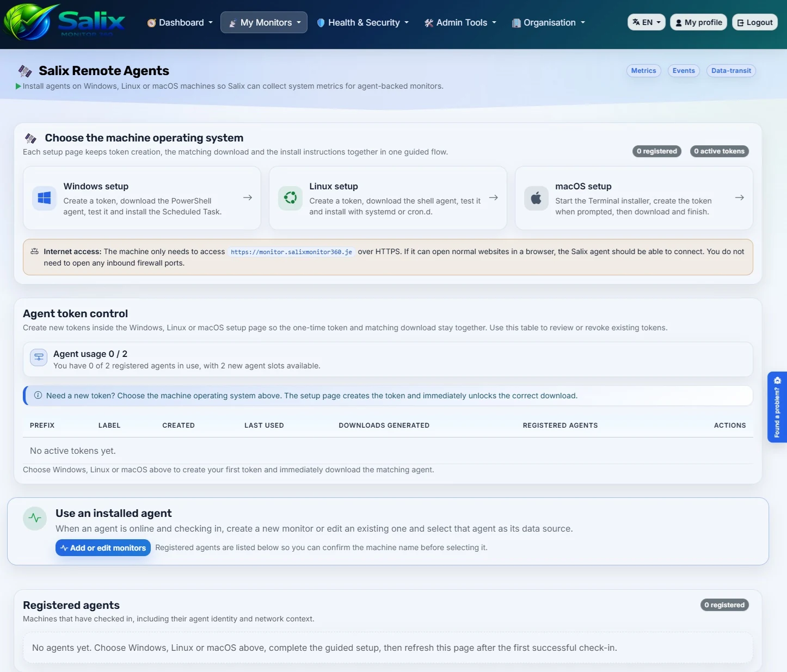Click the Linux setup green icon
The width and height of the screenshot is (787, 672).
(290, 198)
